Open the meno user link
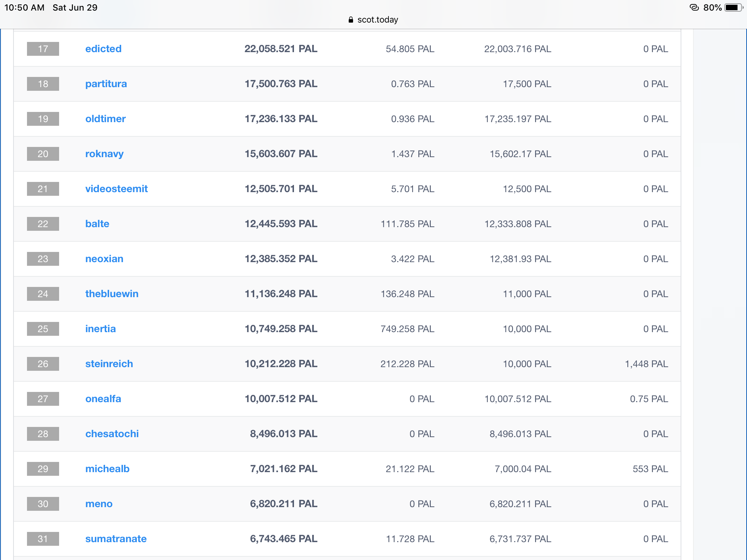 (x=98, y=504)
